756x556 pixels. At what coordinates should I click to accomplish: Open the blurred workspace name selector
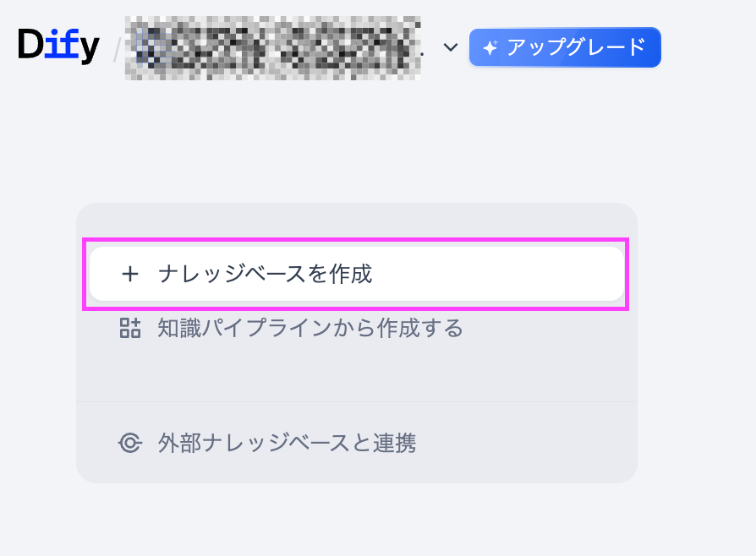coord(272,48)
